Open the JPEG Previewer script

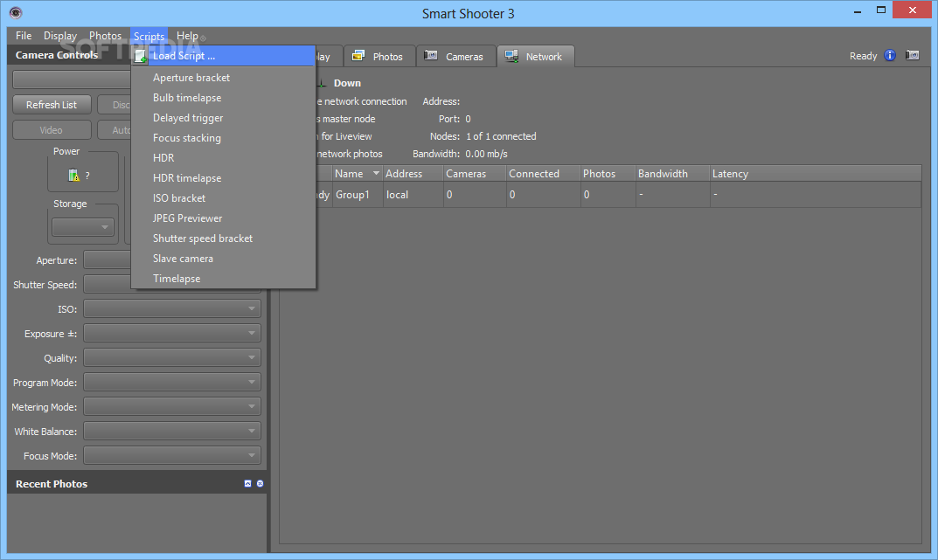[x=223, y=218]
